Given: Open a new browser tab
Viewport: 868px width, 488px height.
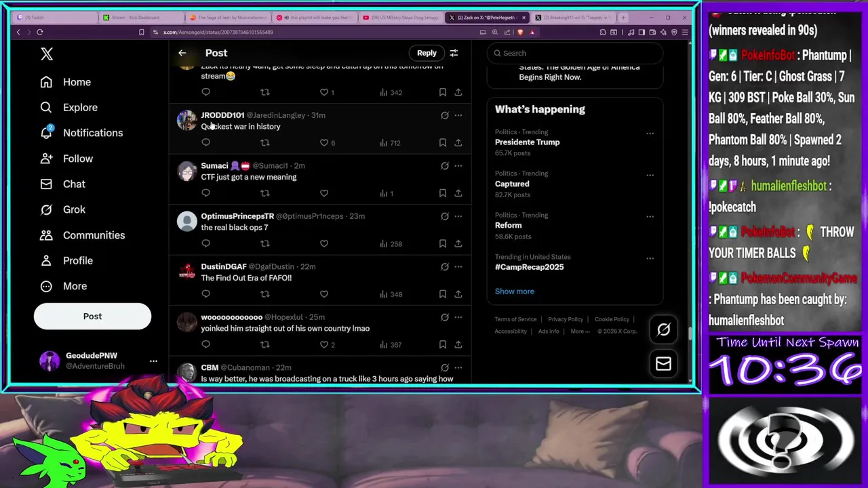Looking at the screenshot, I should click(x=623, y=18).
